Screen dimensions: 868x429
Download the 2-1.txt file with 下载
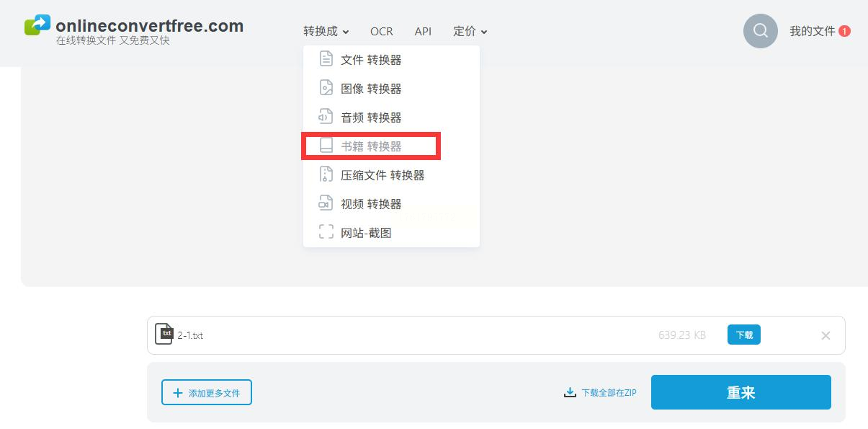(743, 335)
